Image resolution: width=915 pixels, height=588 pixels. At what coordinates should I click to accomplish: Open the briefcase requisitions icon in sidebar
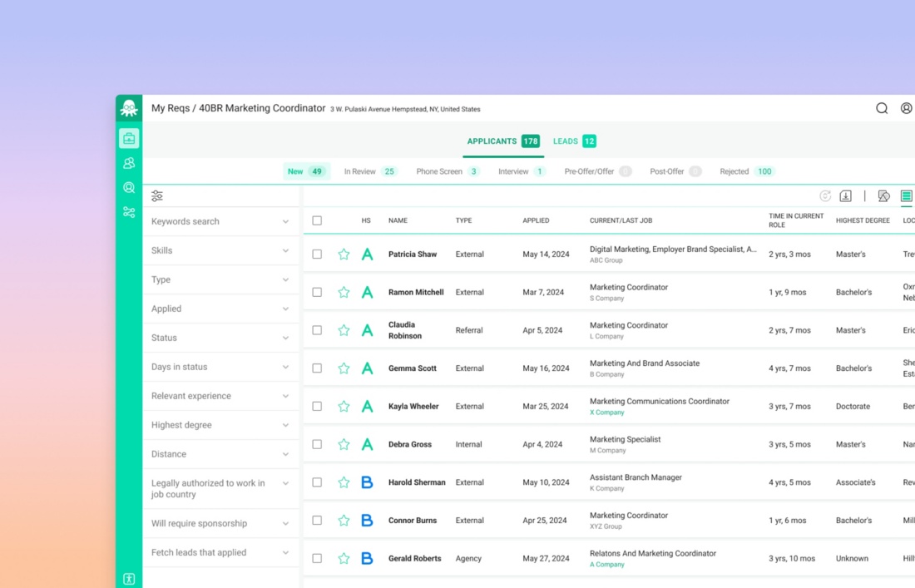[129, 138]
